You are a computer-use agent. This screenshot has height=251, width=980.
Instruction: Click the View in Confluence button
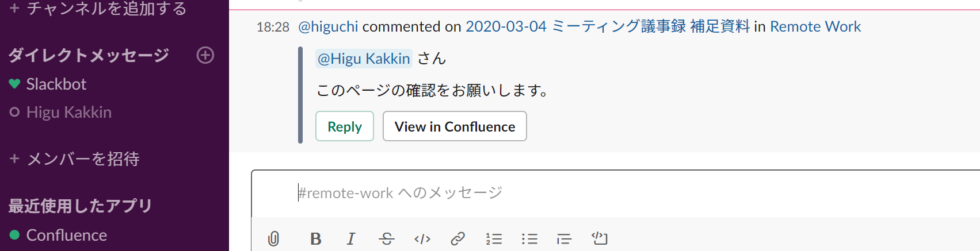point(455,126)
